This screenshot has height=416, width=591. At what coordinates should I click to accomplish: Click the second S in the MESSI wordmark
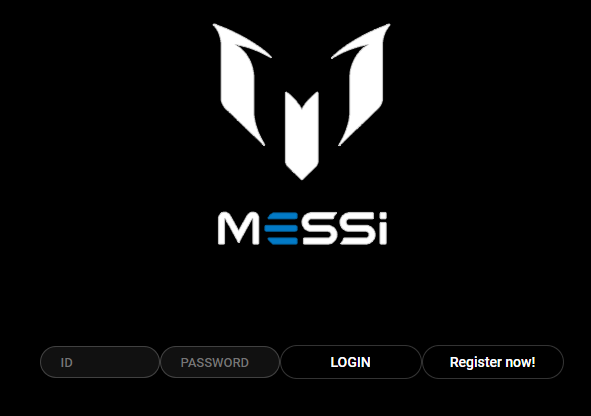click(x=357, y=228)
